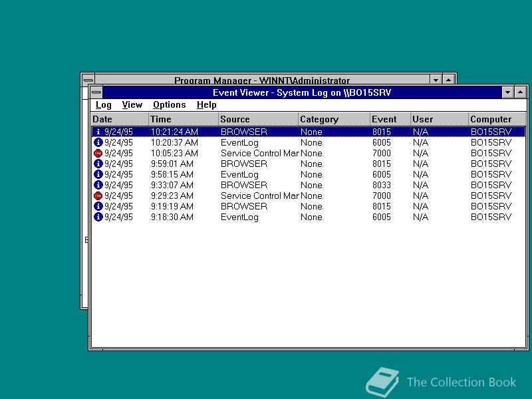This screenshot has height=399, width=532.
Task: Open the View menu
Action: coord(132,105)
